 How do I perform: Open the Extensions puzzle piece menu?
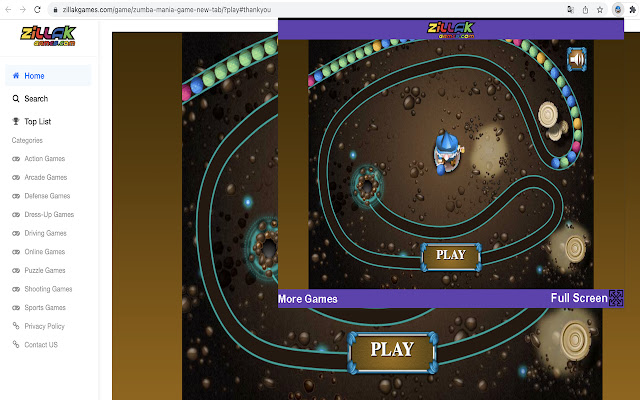(633, 10)
